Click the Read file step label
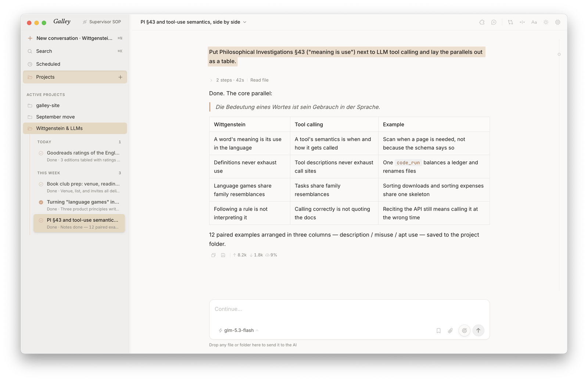 259,80
